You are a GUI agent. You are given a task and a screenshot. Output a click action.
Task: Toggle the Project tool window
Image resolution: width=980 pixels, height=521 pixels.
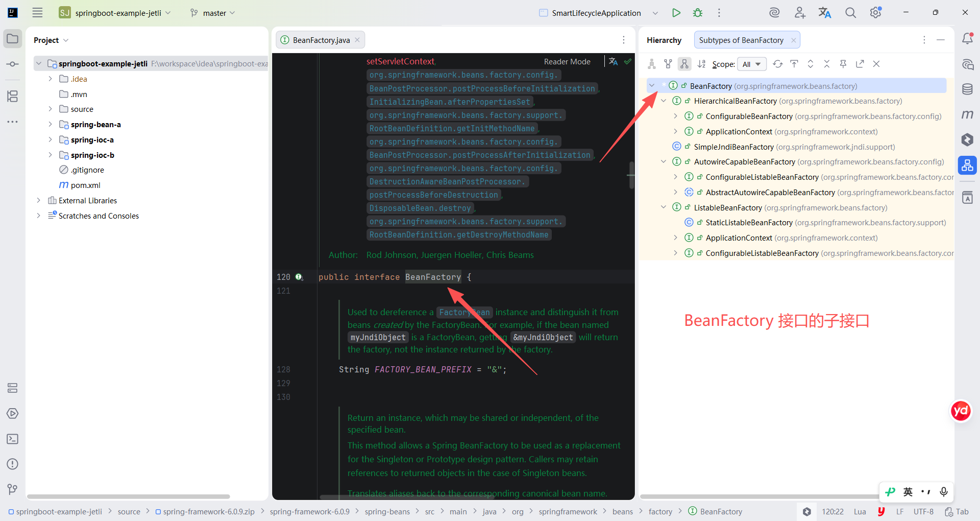(x=13, y=39)
